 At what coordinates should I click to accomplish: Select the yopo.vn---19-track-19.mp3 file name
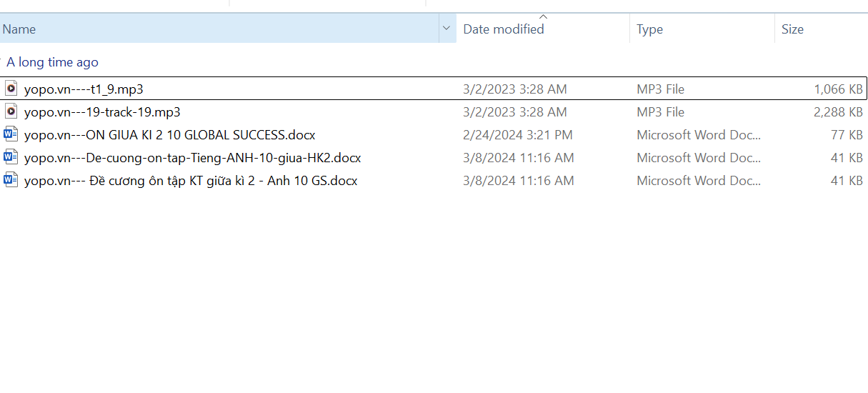point(102,112)
